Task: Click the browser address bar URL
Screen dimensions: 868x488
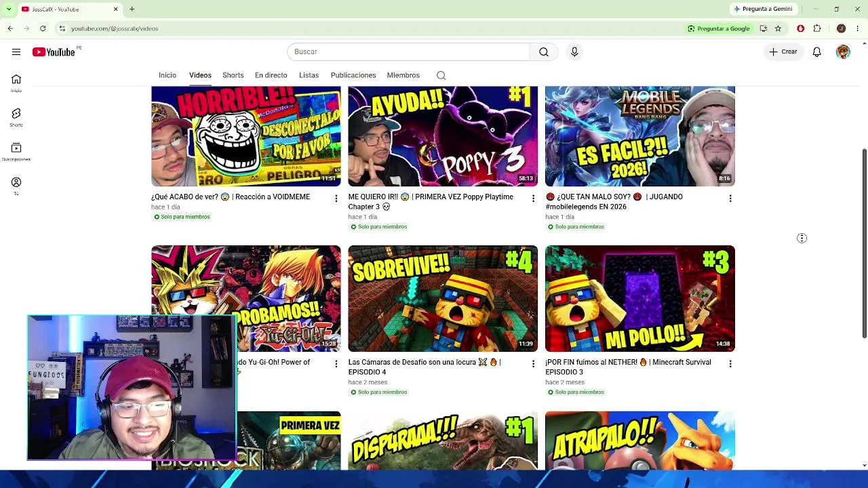Action: click(x=115, y=28)
